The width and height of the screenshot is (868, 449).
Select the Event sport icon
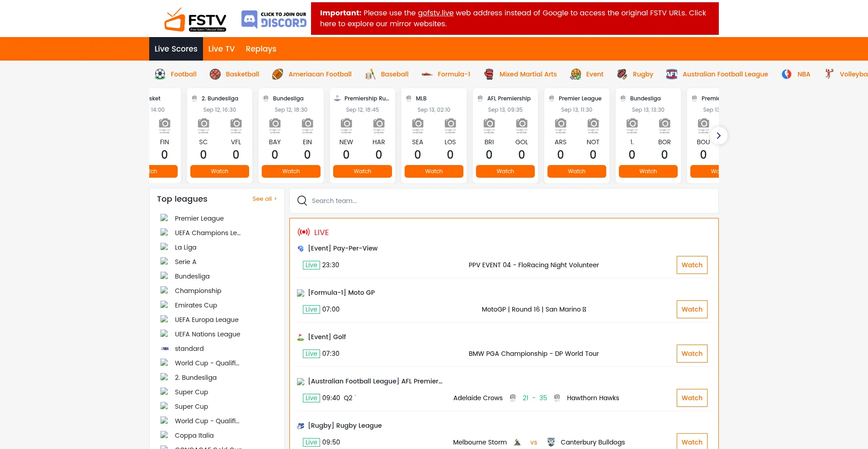point(576,74)
